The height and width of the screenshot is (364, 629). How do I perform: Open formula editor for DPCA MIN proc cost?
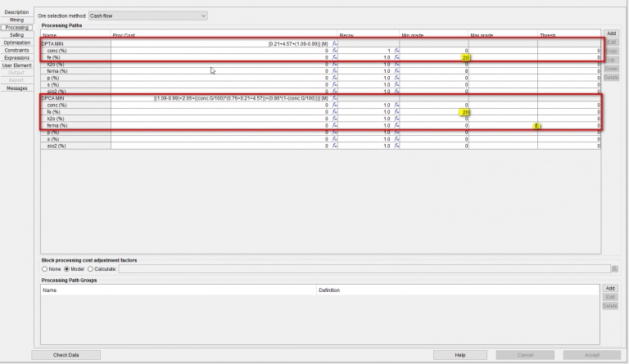tap(334, 98)
